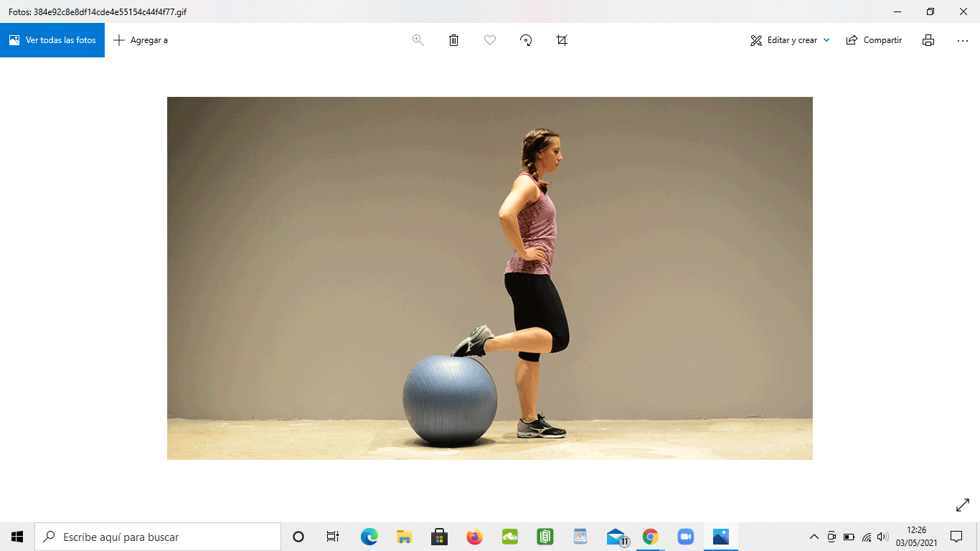Add photo to favorites with heart icon

click(x=490, y=40)
